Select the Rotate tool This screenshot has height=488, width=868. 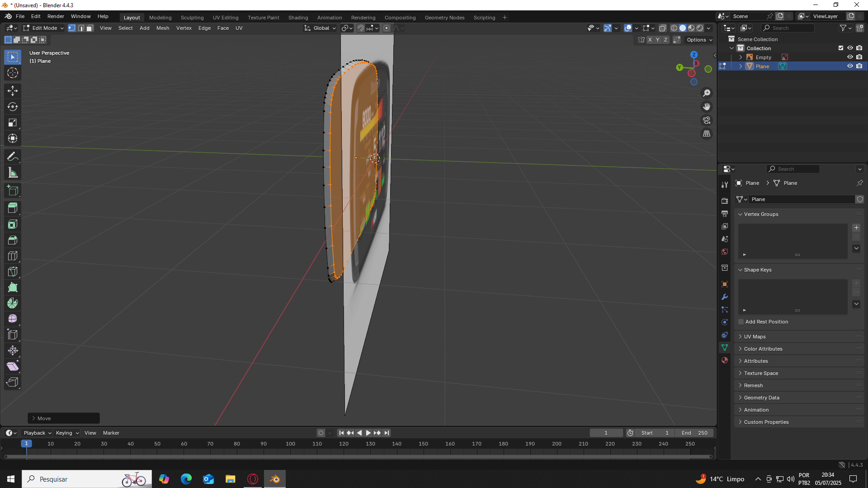click(13, 107)
